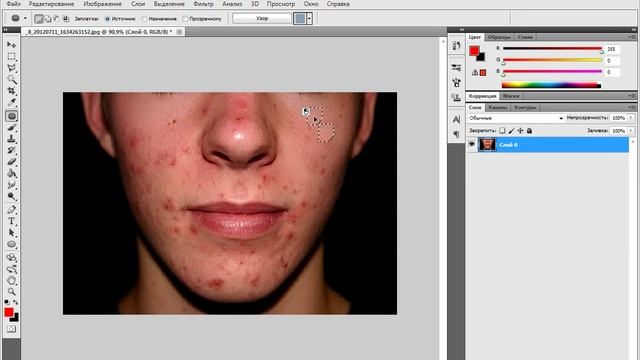640x360 pixels.
Task: Open the Layers panel options menu
Action: [632, 107]
